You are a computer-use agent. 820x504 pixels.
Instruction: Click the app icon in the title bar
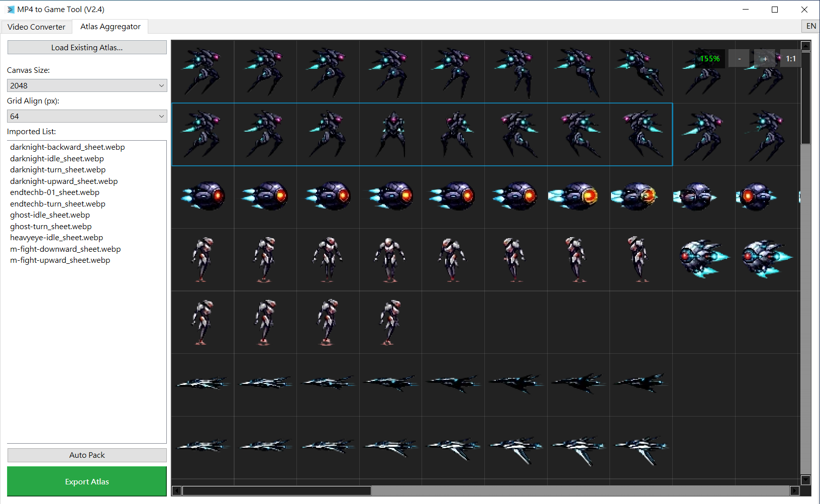[11, 10]
